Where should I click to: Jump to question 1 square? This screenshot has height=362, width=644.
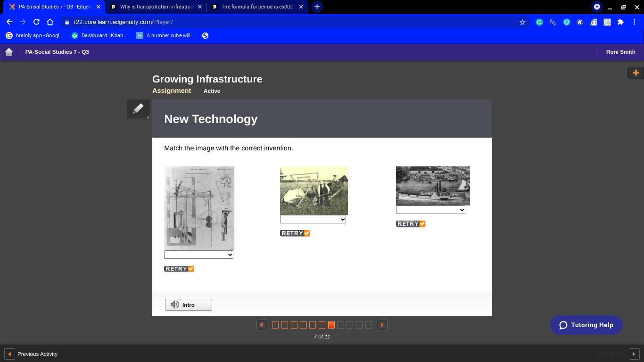[275, 325]
